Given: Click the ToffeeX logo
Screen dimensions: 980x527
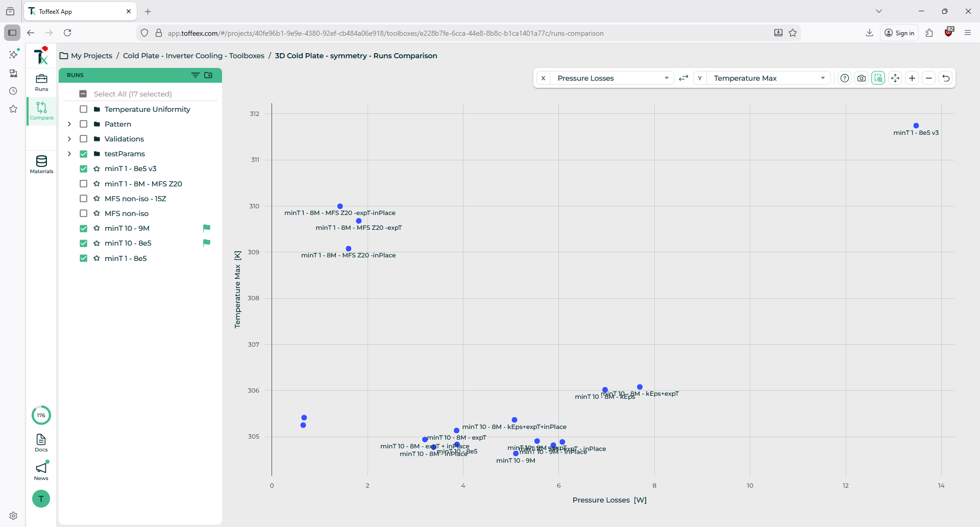Looking at the screenshot, I should [41, 56].
